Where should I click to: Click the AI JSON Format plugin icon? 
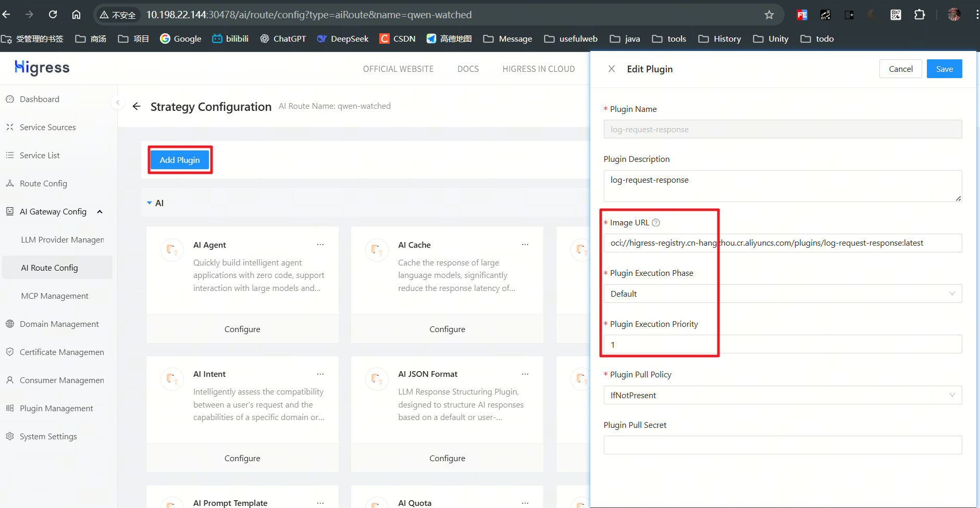tap(377, 379)
